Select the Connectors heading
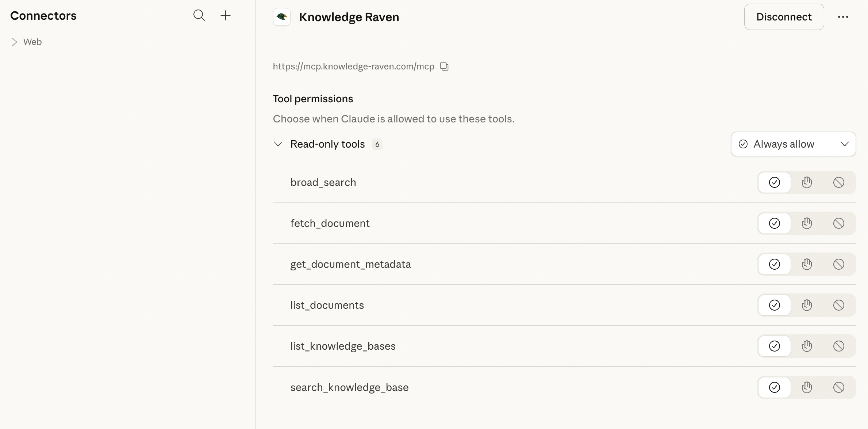Screen dimensions: 868x429 (43, 15)
